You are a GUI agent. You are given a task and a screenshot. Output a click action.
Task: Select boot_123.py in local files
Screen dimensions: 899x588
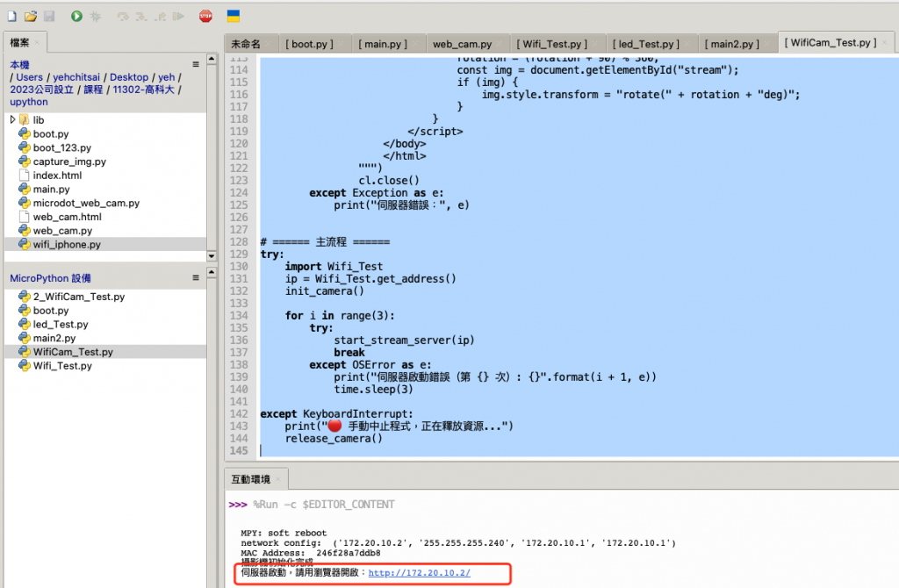[x=62, y=147]
